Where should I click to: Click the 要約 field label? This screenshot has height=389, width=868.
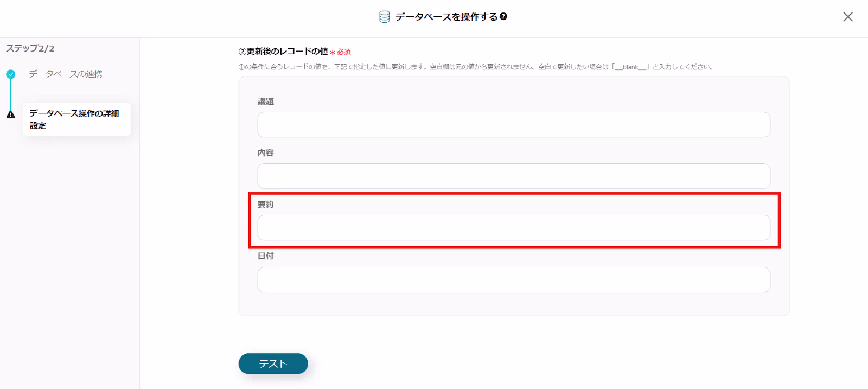pos(266,205)
